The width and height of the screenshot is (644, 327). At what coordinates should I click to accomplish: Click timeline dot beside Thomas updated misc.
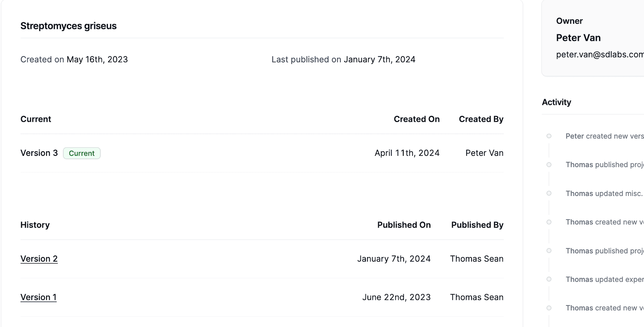coord(549,193)
